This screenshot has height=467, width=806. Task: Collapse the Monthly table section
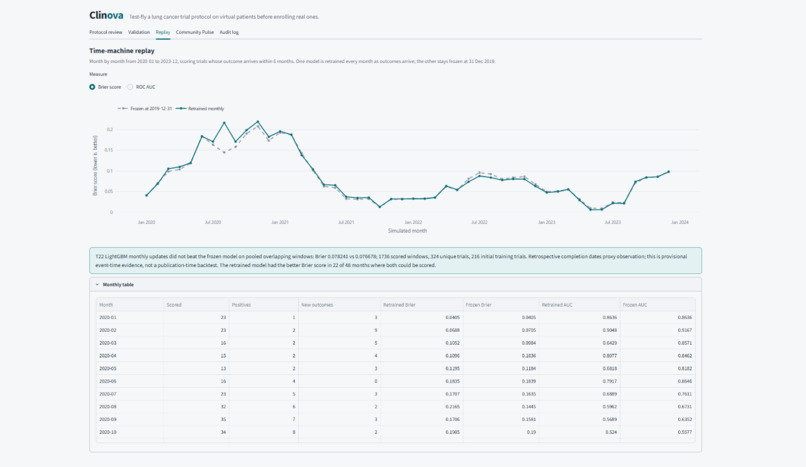coord(395,285)
